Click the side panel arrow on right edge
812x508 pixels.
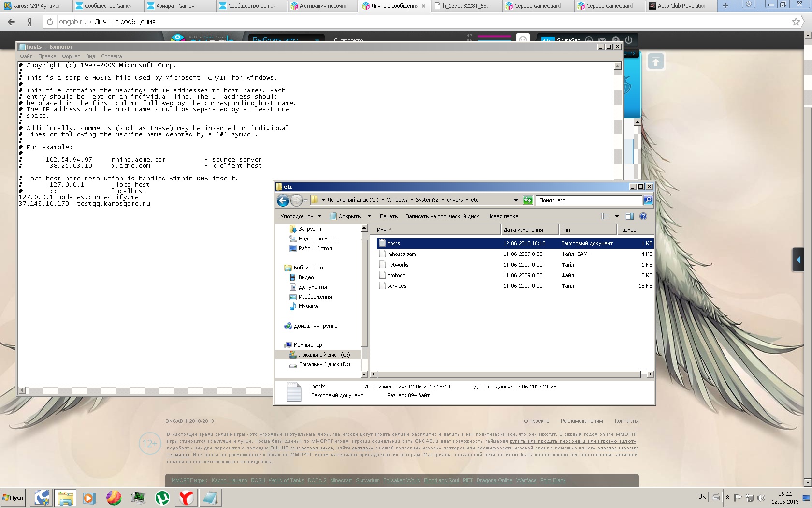click(798, 260)
